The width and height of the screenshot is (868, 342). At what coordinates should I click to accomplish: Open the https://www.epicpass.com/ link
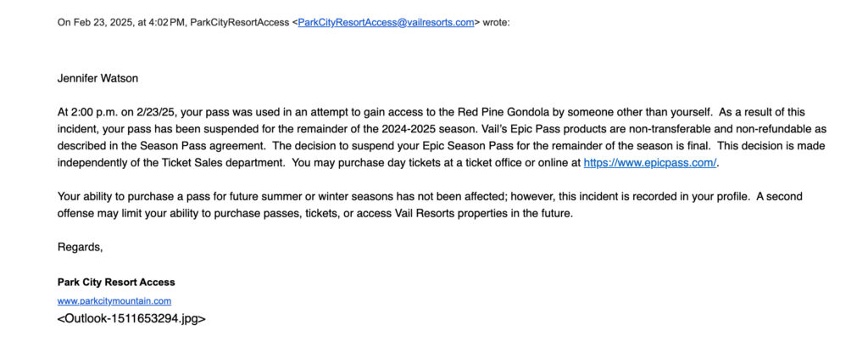point(650,164)
